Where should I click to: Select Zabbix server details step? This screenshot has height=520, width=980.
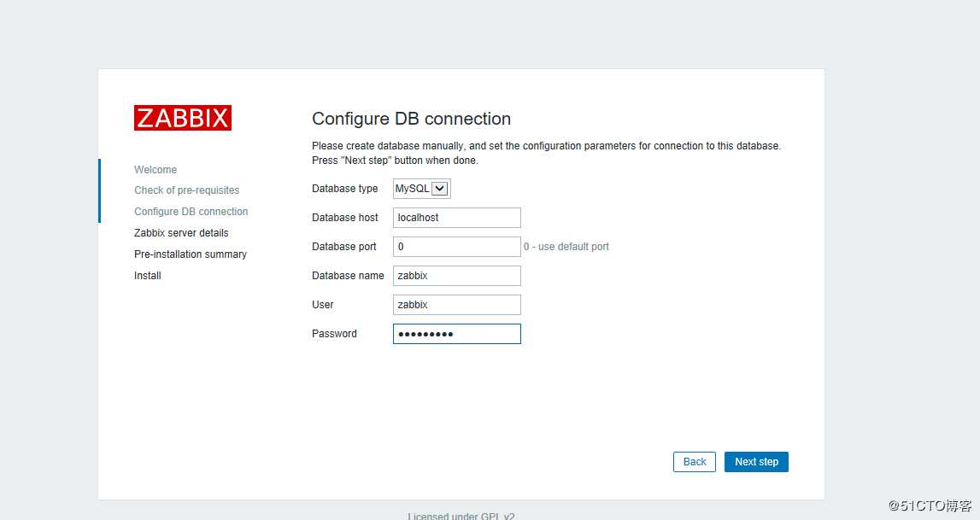point(181,233)
